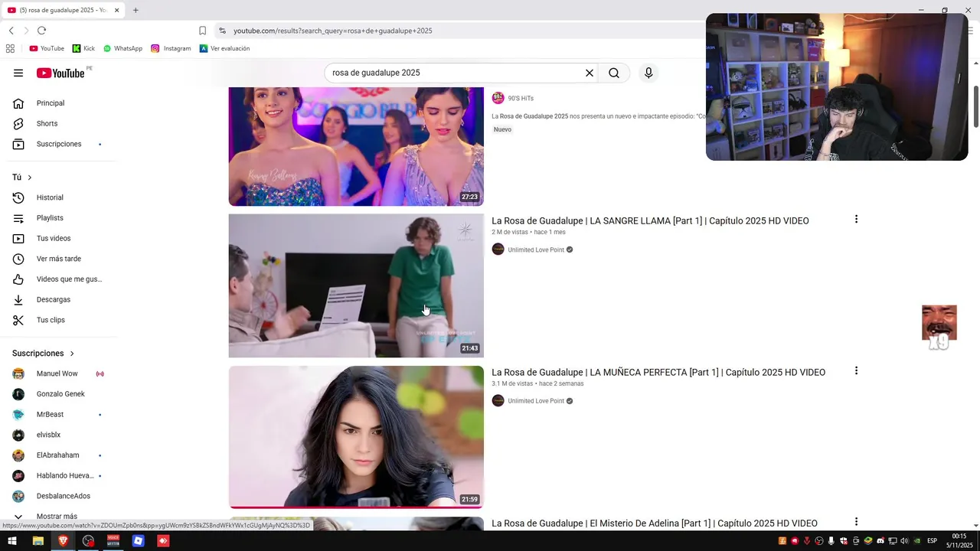This screenshot has width=980, height=551.
Task: Open Manuel Wow channel subscription
Action: point(58,373)
